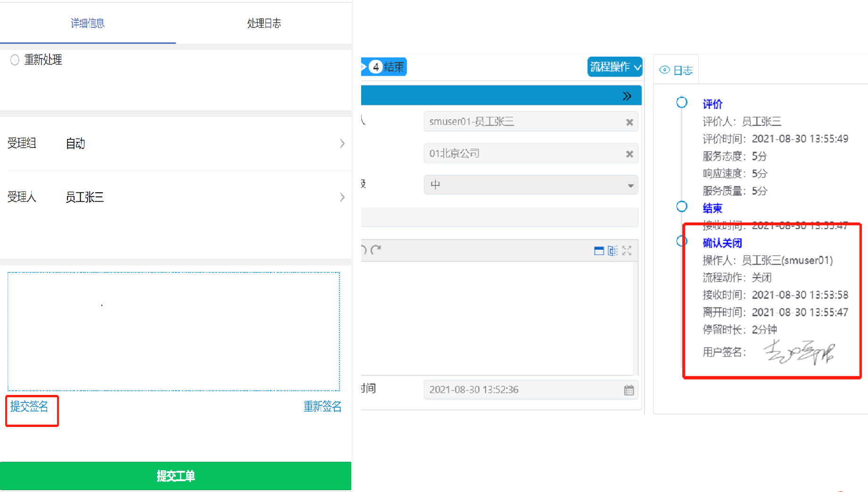Switch to the 详细信息 tab
Viewport: 868px width, 492px height.
(88, 23)
